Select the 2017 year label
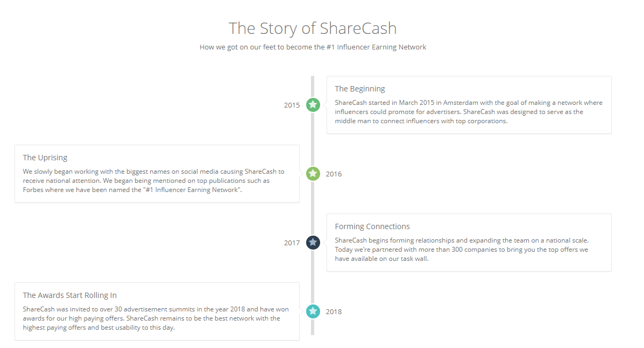This screenshot has height=348, width=644. point(292,243)
